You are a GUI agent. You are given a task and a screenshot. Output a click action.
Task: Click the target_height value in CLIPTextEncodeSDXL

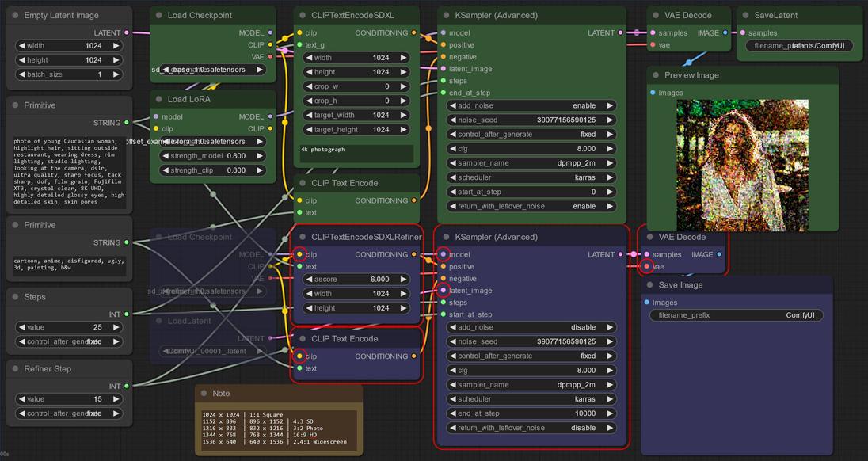pos(381,129)
